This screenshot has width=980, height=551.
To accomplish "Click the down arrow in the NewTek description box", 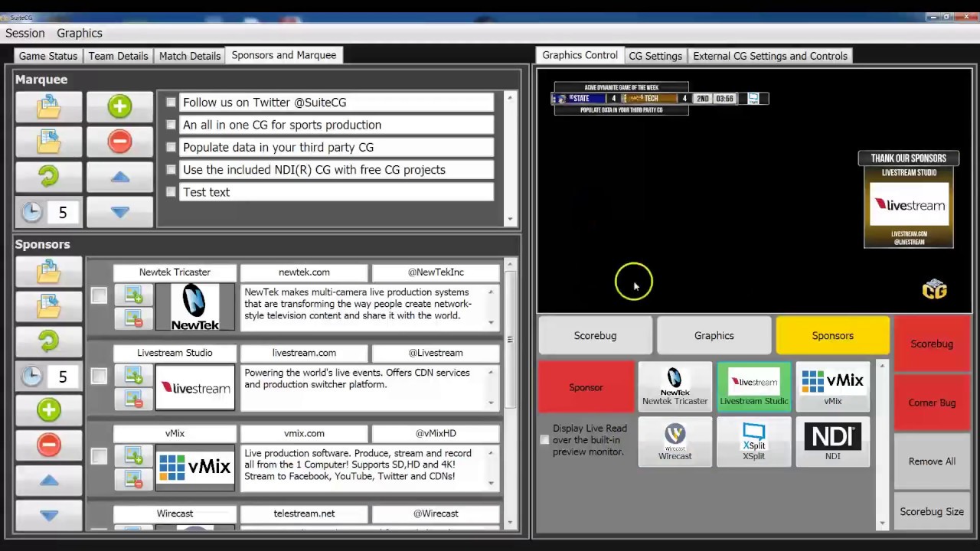I will pos(491,322).
